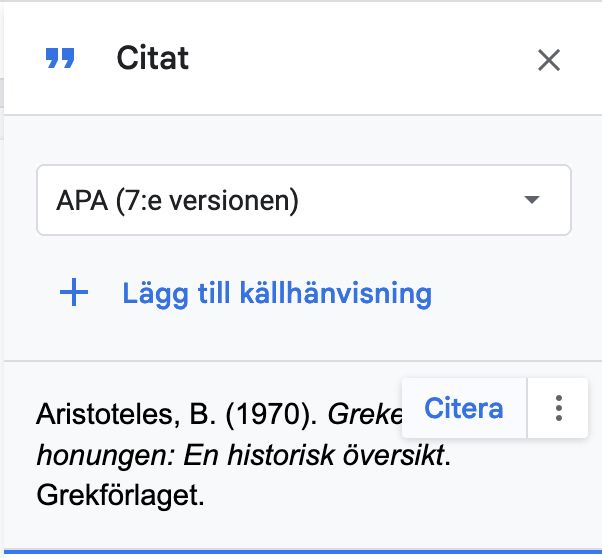Click the källhänvisning word in add link
Screen dimensions: 602x558
click(336, 293)
